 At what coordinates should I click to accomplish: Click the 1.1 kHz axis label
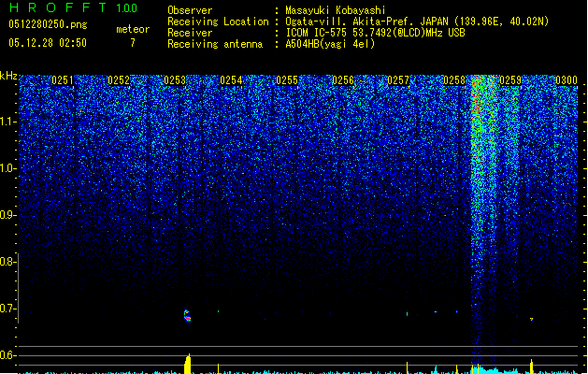coord(7,122)
